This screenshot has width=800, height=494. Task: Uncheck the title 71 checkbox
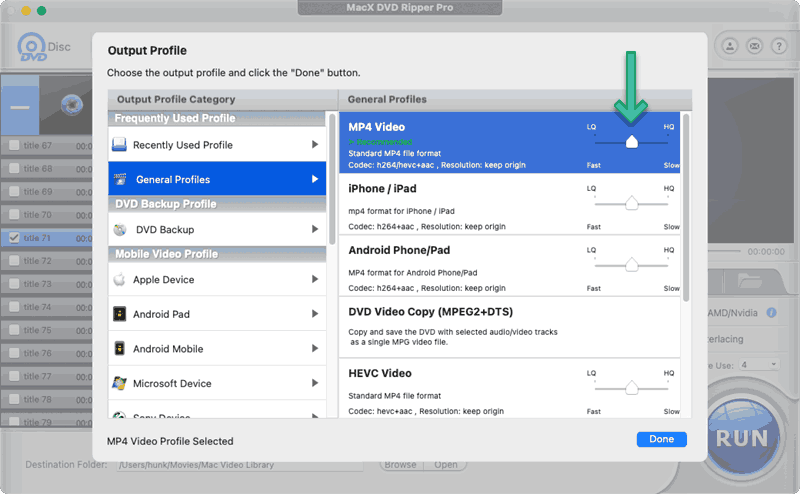14,238
